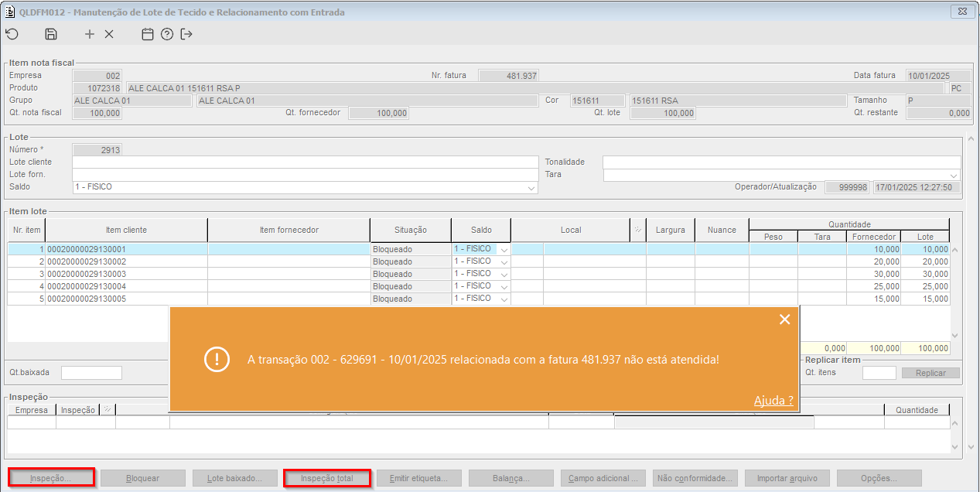Expand the Tara dropdown in Lote section
This screenshot has height=492, width=980.
[954, 176]
